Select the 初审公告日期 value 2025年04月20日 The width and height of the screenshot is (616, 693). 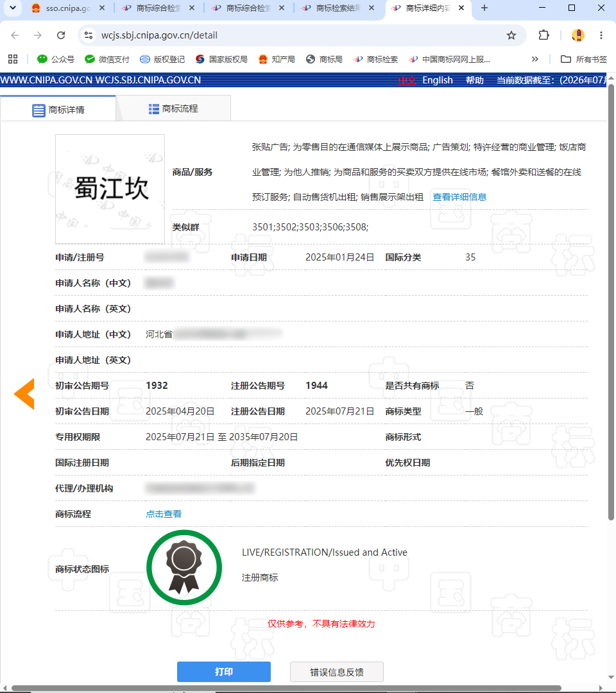click(180, 411)
